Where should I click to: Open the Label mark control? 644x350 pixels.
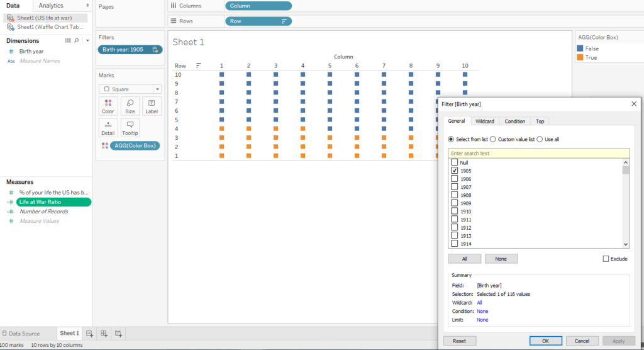152,106
